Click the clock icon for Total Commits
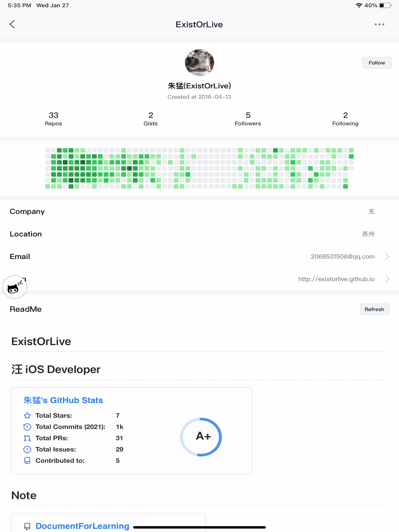The height and width of the screenshot is (532, 399). (27, 427)
